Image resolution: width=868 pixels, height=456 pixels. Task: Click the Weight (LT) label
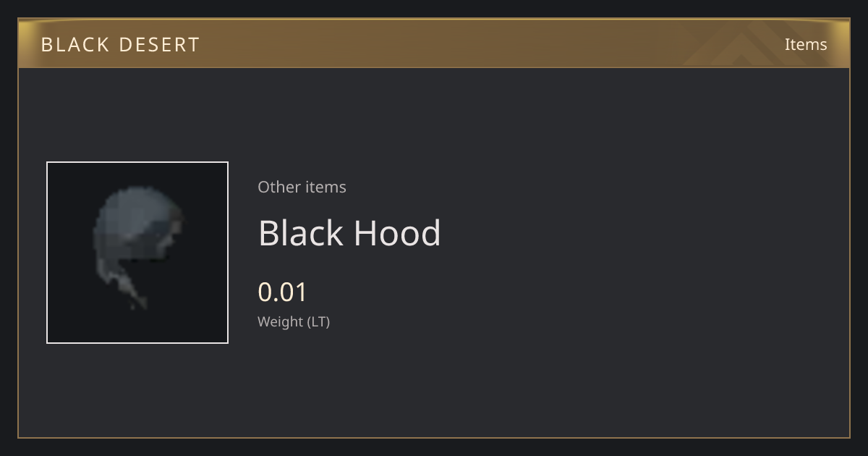pos(294,322)
